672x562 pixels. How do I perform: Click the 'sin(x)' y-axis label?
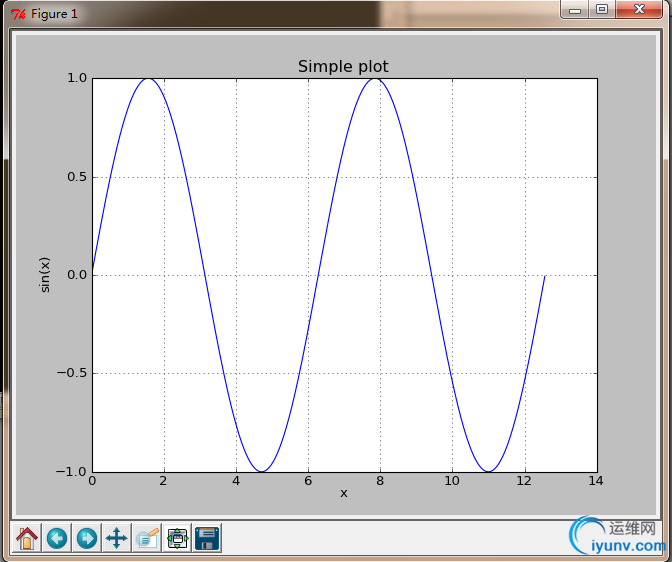coord(45,275)
